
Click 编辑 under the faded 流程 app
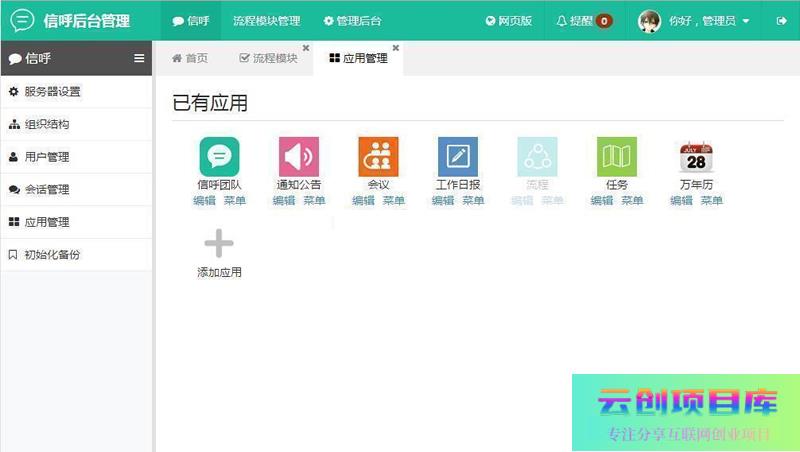point(522,200)
